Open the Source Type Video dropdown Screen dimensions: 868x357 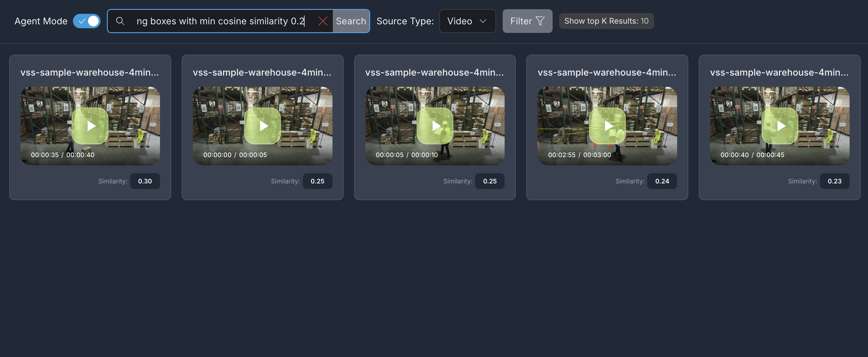click(467, 21)
